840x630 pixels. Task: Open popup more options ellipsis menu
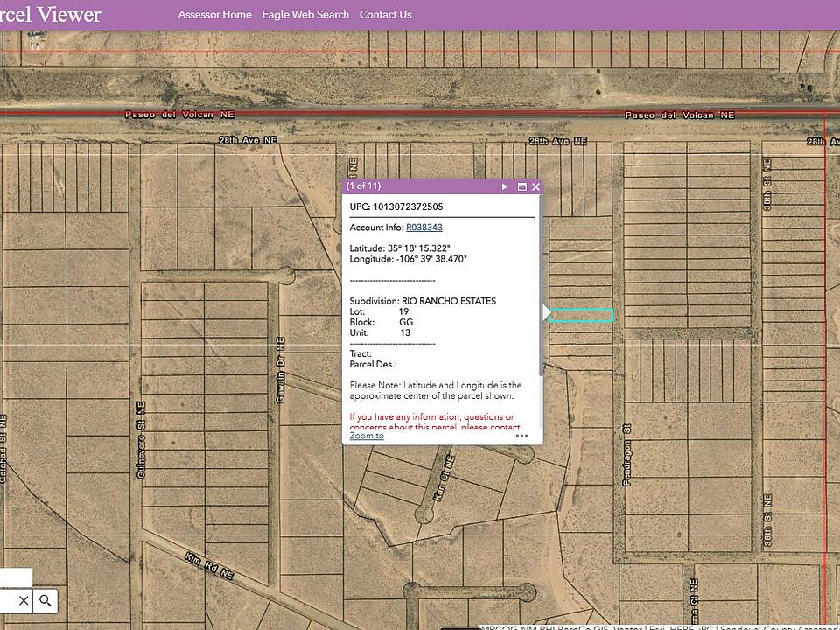pos(521,436)
